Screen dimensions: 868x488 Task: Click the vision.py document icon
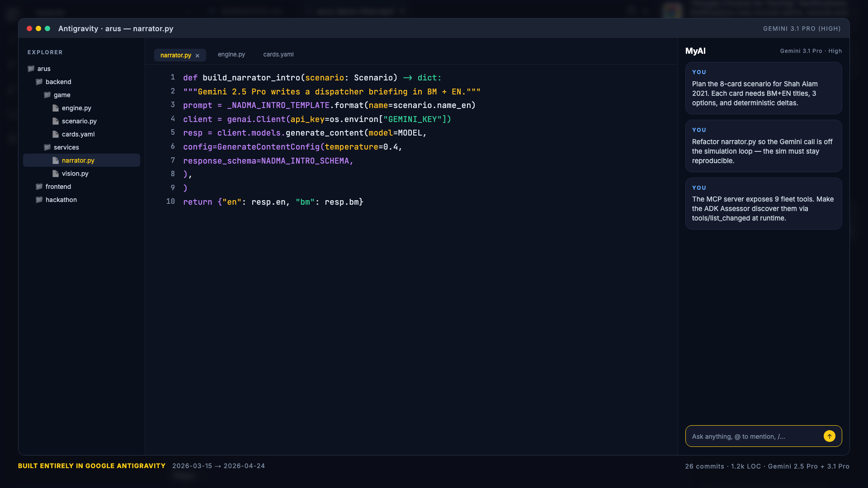[55, 174]
